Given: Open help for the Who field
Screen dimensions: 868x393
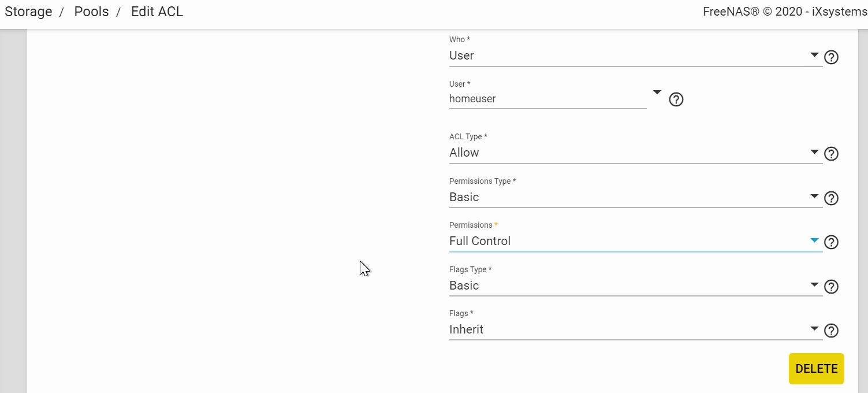Looking at the screenshot, I should tap(831, 57).
